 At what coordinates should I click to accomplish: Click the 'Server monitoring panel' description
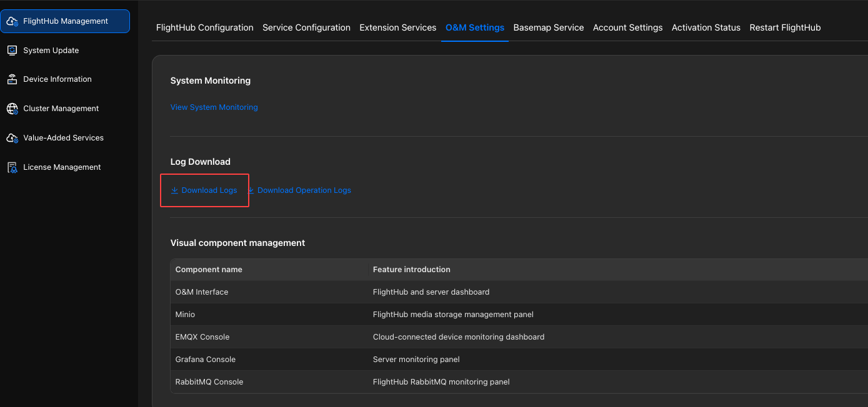pos(416,360)
